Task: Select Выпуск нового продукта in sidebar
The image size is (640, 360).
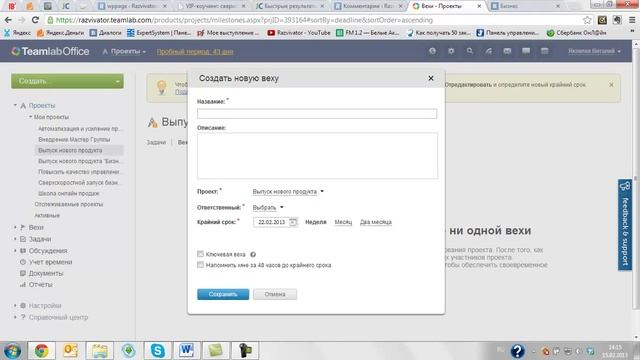Action: [70, 150]
